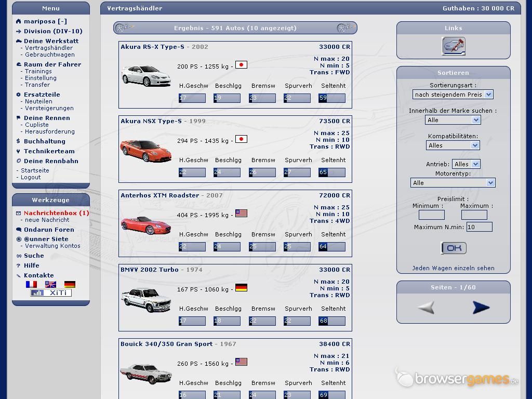Click Jeden Wagen einzeln sehen link
The image size is (532, 399).
pyautogui.click(x=453, y=268)
